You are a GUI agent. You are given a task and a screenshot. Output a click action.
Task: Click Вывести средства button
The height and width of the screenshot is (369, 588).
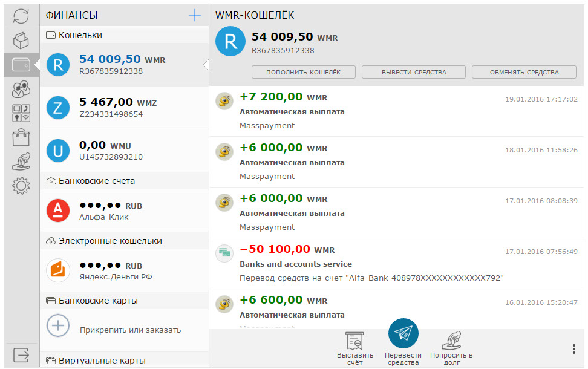coord(414,72)
